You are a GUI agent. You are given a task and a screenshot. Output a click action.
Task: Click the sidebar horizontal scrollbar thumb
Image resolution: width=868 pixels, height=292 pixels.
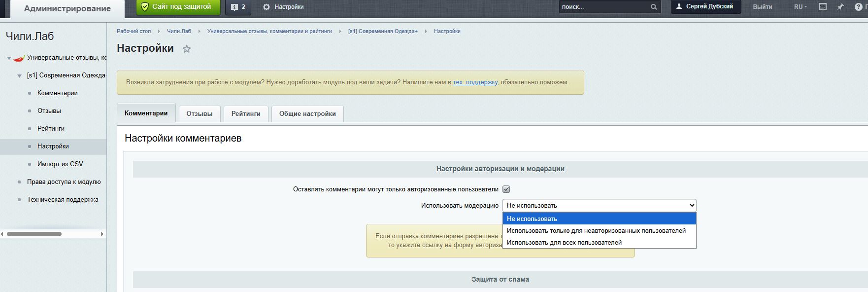[x=33, y=234]
